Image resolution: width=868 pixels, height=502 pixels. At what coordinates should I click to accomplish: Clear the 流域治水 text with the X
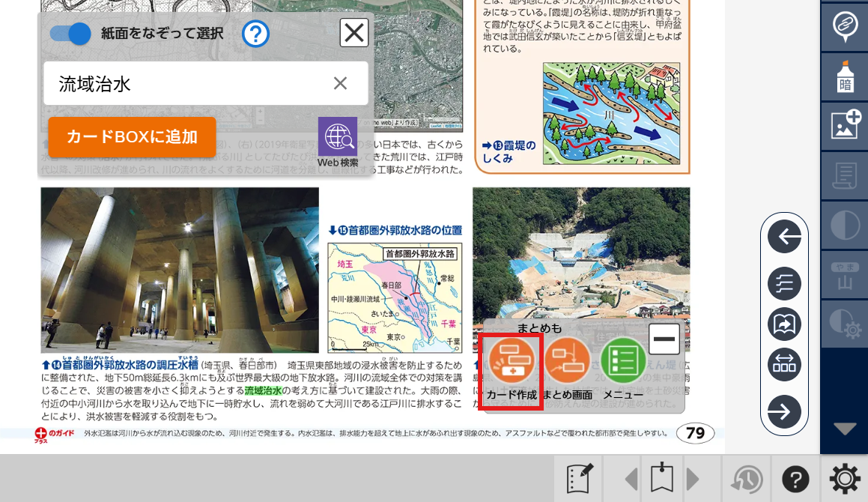pyautogui.click(x=340, y=83)
